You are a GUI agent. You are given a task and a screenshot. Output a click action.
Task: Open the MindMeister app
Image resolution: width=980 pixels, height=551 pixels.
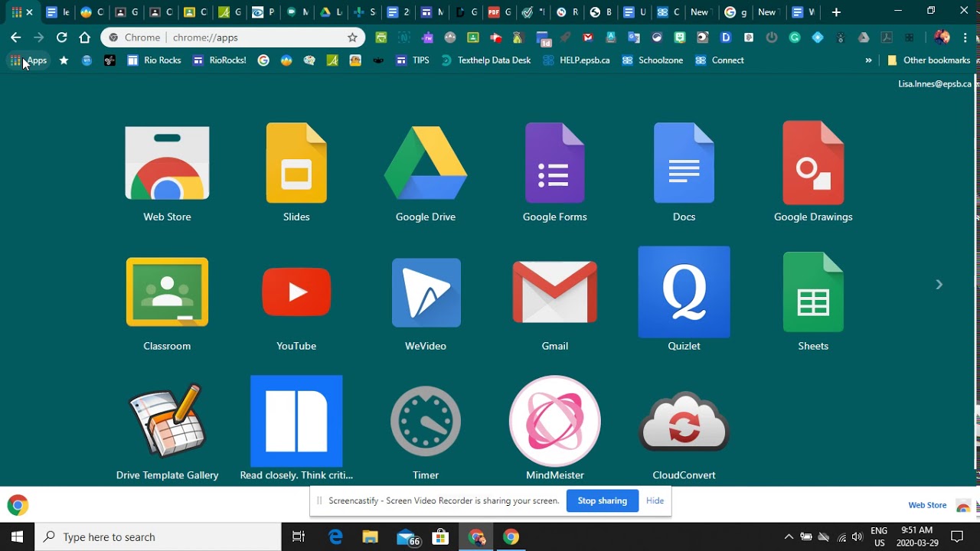pyautogui.click(x=554, y=429)
